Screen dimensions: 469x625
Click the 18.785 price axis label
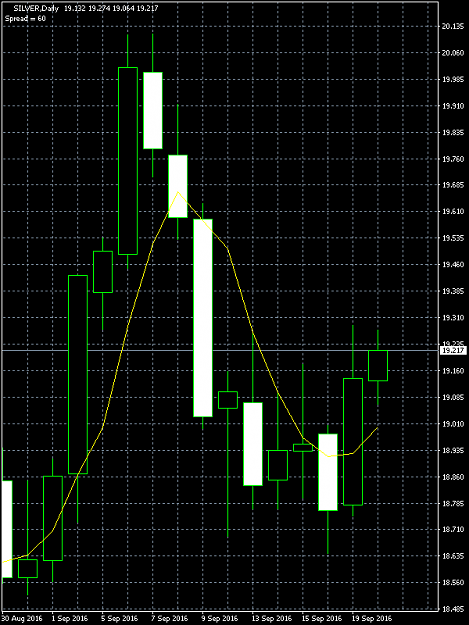pos(453,503)
